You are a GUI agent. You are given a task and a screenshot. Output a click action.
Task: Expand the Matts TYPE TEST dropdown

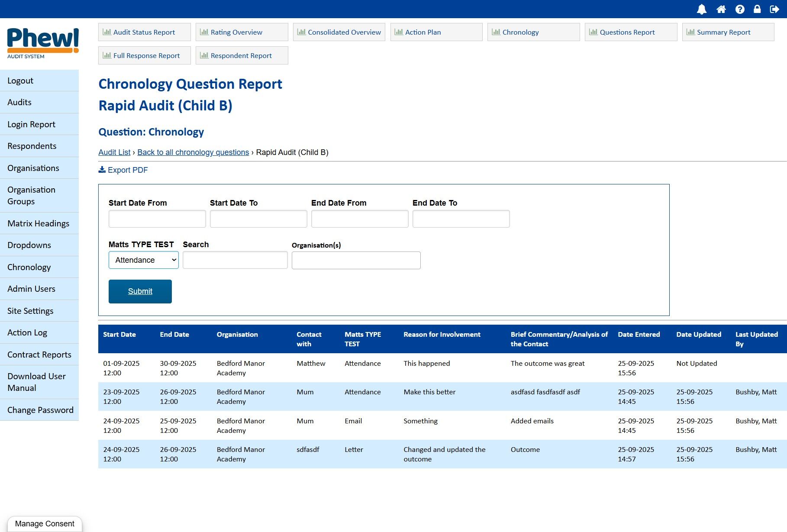point(143,260)
